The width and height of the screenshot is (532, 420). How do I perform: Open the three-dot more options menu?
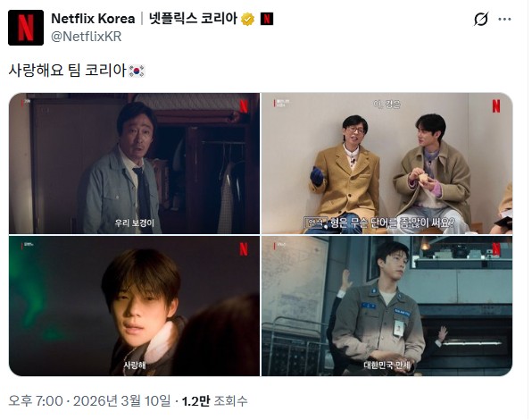tap(504, 19)
